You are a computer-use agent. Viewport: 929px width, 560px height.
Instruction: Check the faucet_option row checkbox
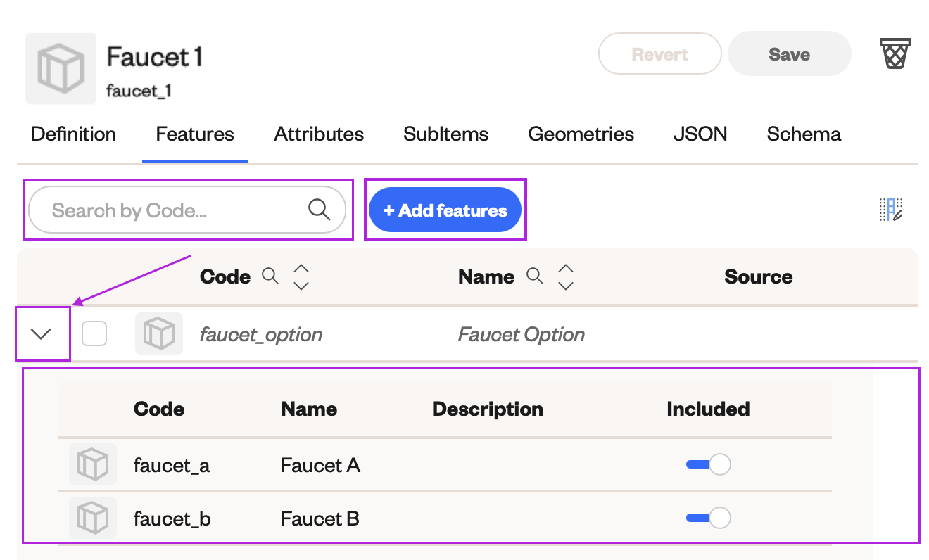tap(94, 333)
